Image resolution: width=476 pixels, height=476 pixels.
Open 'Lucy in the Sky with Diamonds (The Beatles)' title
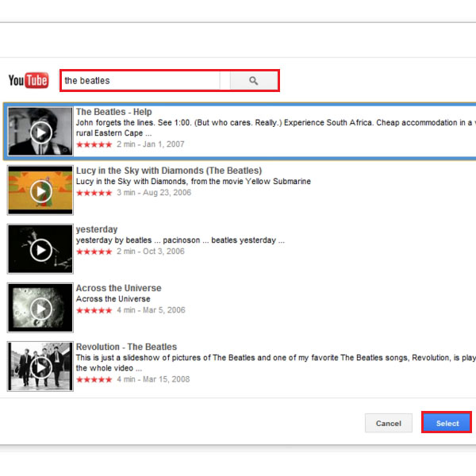coord(169,171)
